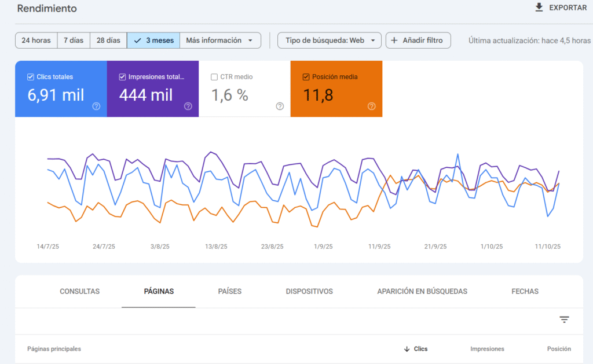Click the purple Impresiones totales card
This screenshot has height=364, width=593.
[x=153, y=93]
